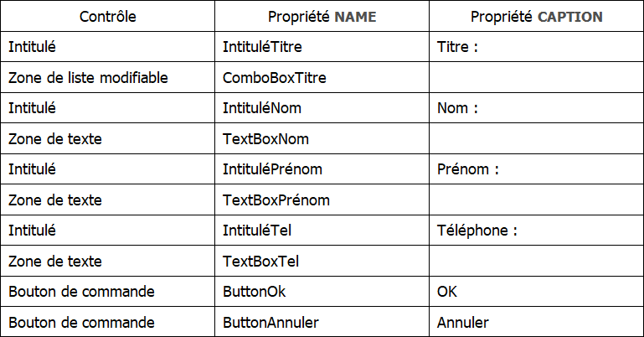Click the Propriété CAPTION column header
Image resolution: width=644 pixels, height=337 pixels.
pyautogui.click(x=536, y=17)
